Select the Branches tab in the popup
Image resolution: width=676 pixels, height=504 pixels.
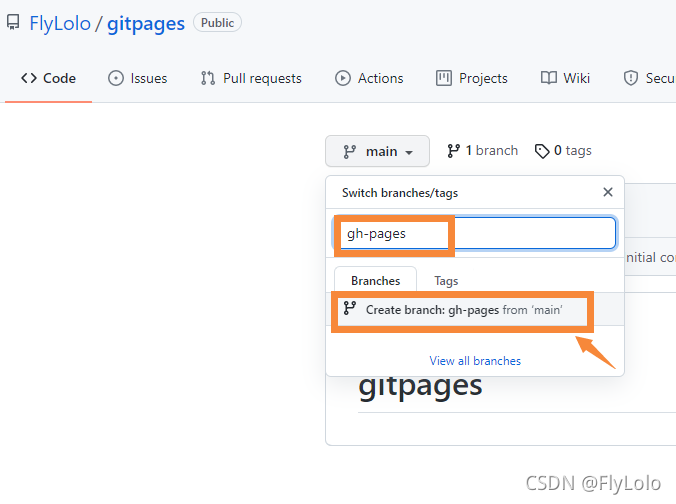(x=376, y=281)
